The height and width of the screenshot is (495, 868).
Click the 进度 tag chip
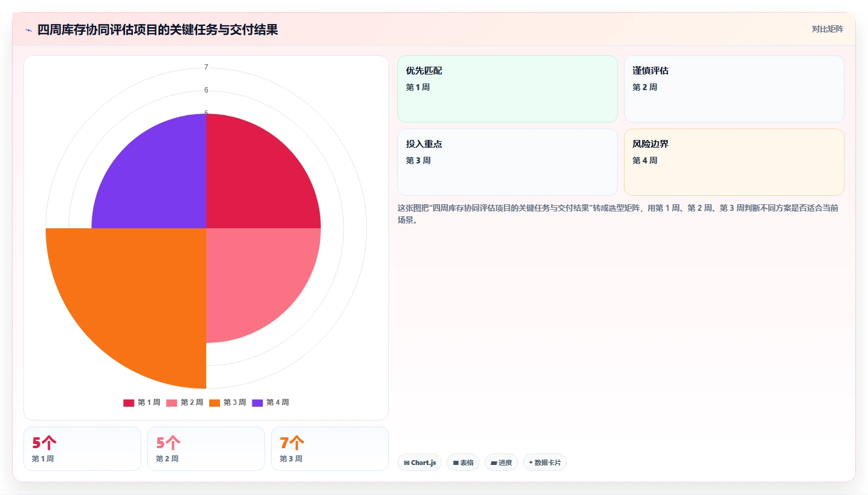click(501, 463)
